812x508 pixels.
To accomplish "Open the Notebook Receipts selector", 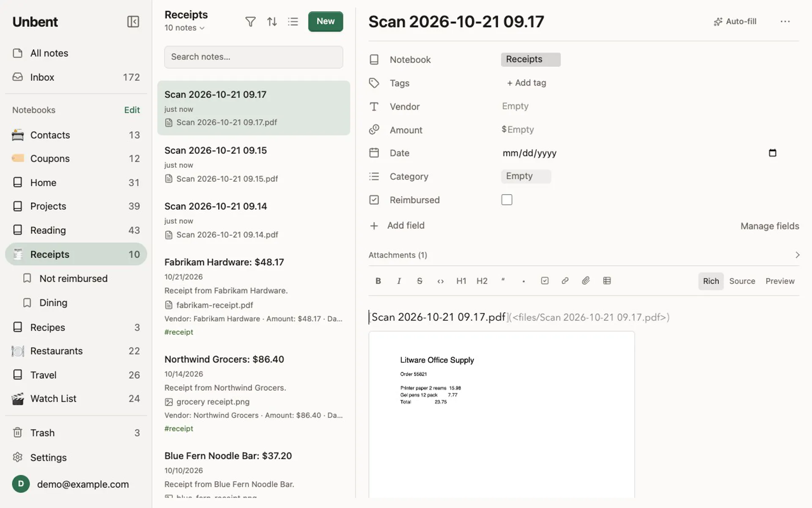I will pyautogui.click(x=531, y=60).
